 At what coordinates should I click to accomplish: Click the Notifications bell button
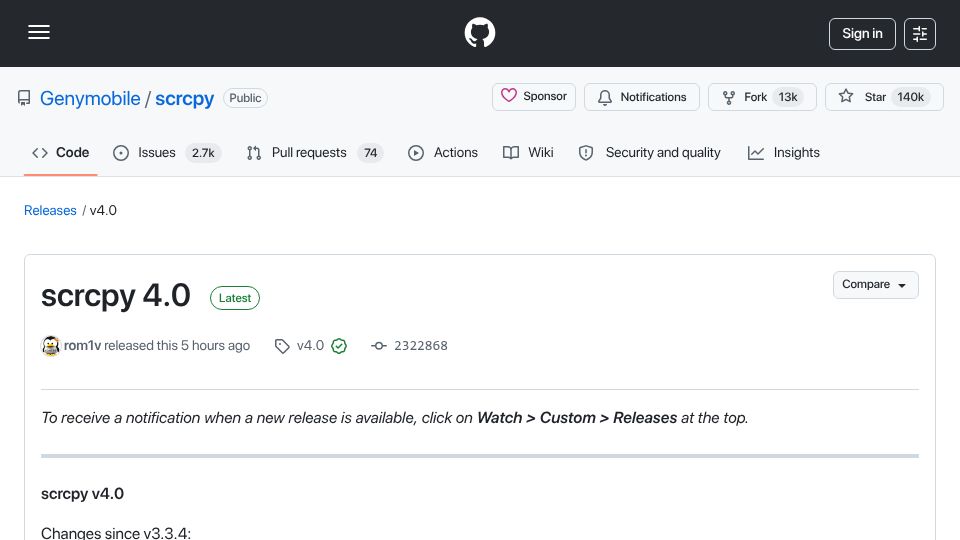(642, 97)
